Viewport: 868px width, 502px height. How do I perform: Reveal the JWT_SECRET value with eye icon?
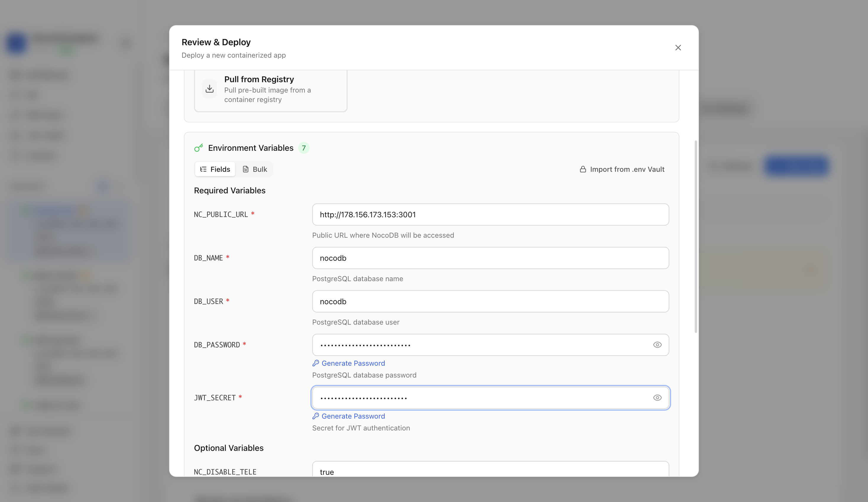click(x=657, y=398)
